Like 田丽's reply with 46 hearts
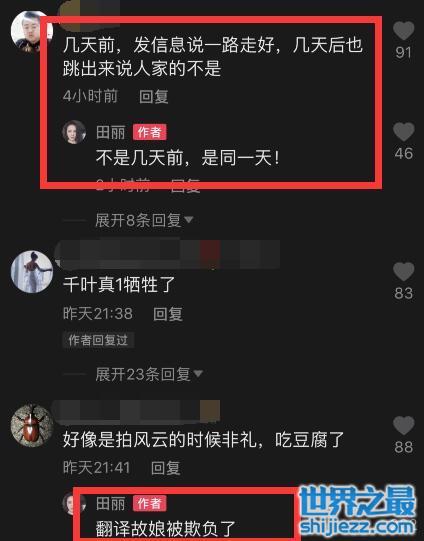 click(403, 132)
